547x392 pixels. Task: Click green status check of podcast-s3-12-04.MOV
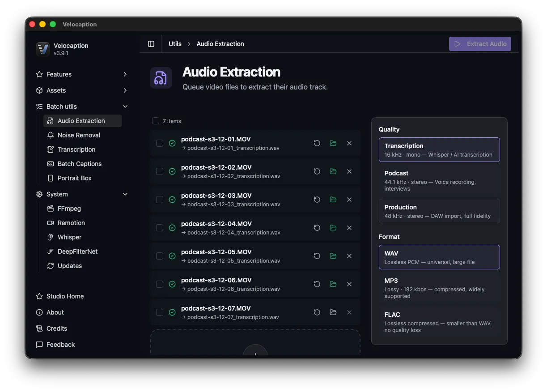click(x=172, y=228)
